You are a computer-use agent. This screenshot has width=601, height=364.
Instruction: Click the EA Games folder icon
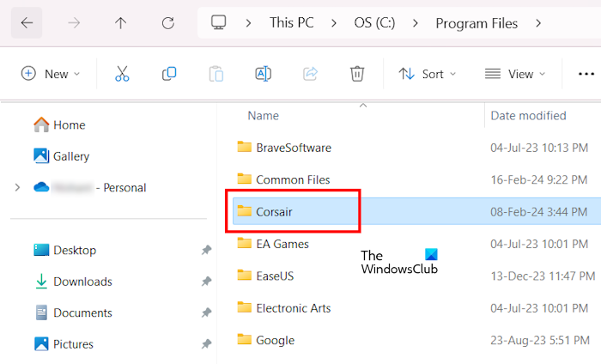tap(244, 243)
